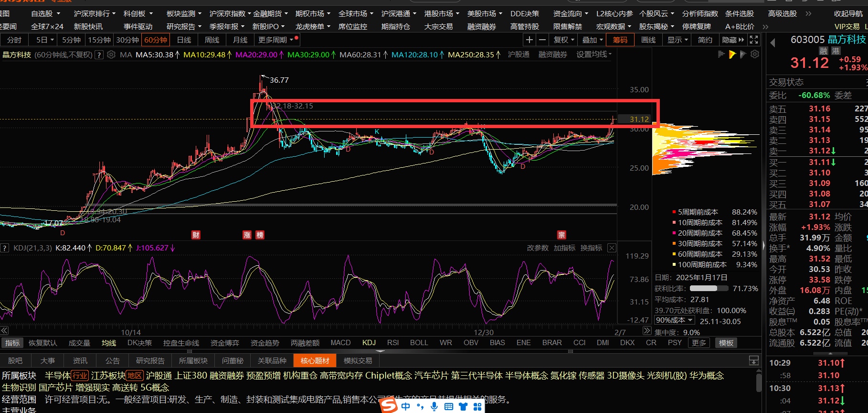
Task: Open 更多周期 dropdown
Action: coord(278,40)
